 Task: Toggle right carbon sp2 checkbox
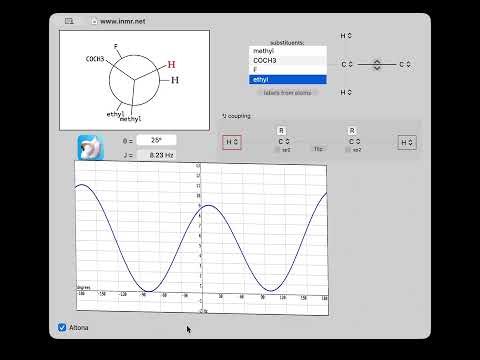[348, 150]
